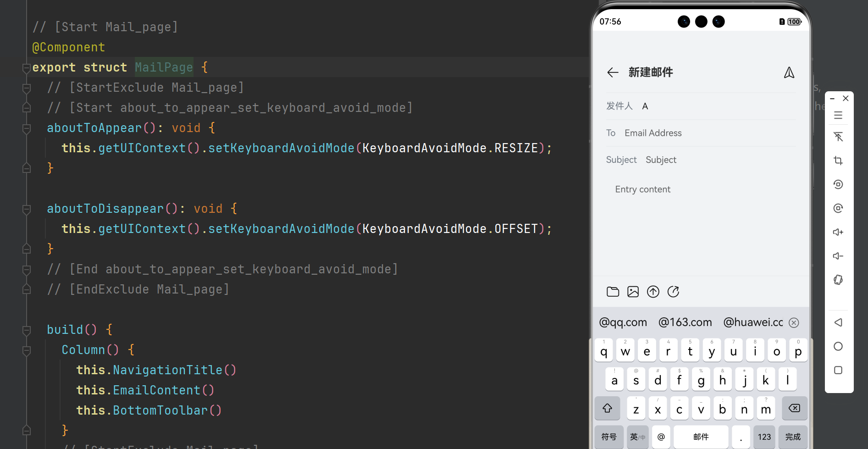Insert @qq.com suffix suggestion

coord(623,322)
